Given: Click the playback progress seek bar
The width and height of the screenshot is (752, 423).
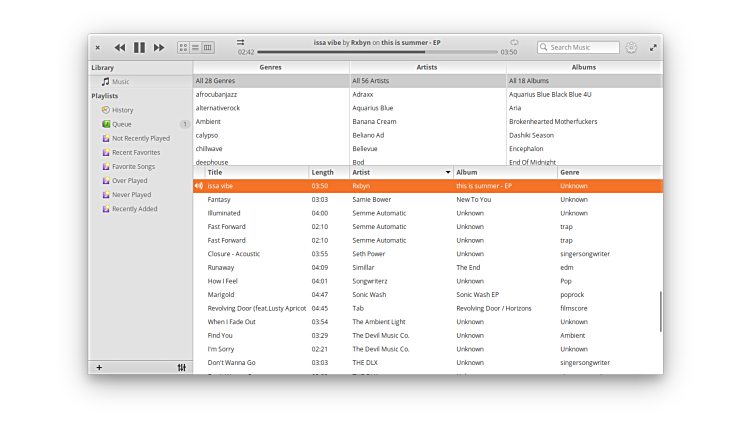Looking at the screenshot, I should point(378,52).
